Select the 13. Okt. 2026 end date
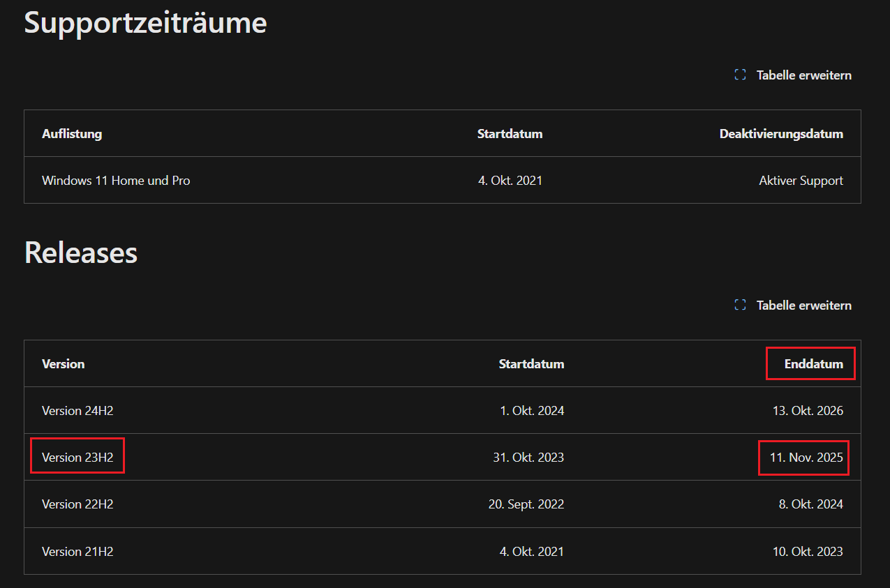The height and width of the screenshot is (588, 890). tap(808, 411)
